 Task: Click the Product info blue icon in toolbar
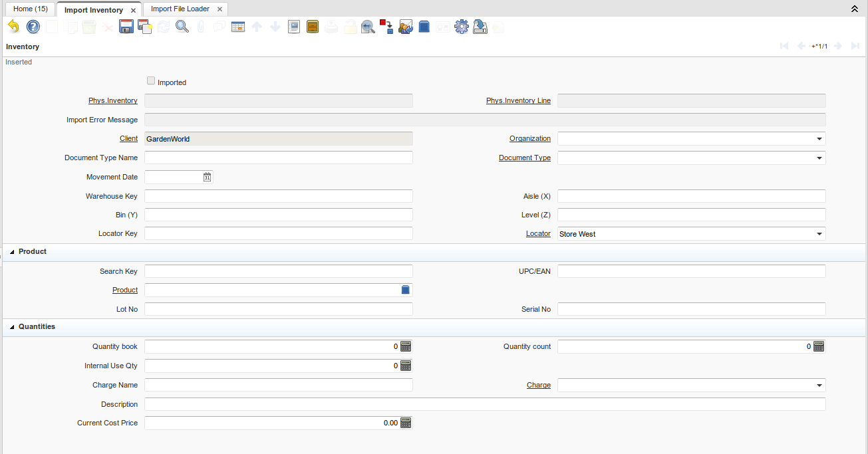tap(424, 27)
